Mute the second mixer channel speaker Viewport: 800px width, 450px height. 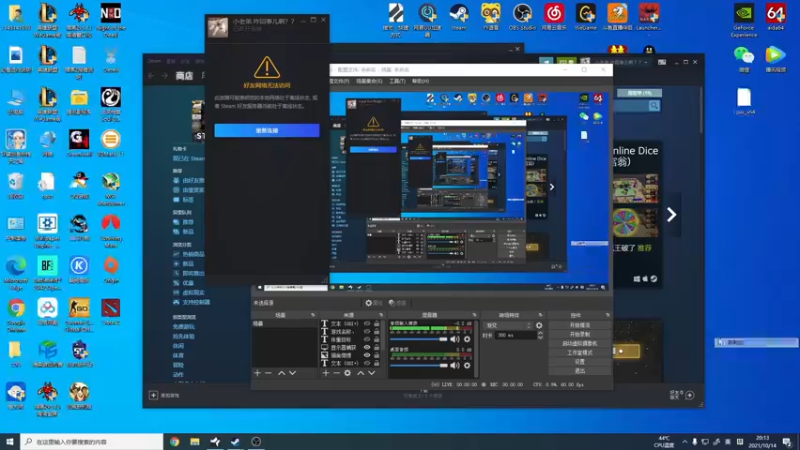455,365
